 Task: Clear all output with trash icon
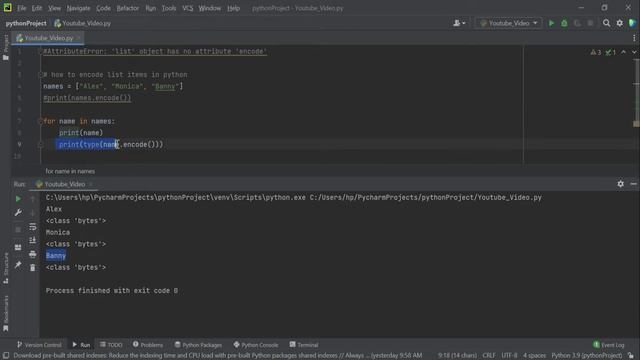[33, 268]
